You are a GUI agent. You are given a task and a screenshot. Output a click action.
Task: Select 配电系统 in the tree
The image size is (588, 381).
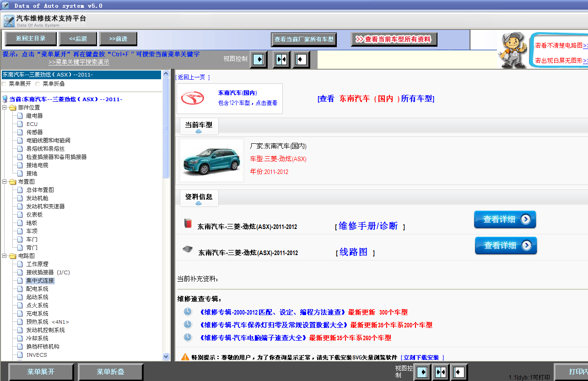[x=37, y=289]
